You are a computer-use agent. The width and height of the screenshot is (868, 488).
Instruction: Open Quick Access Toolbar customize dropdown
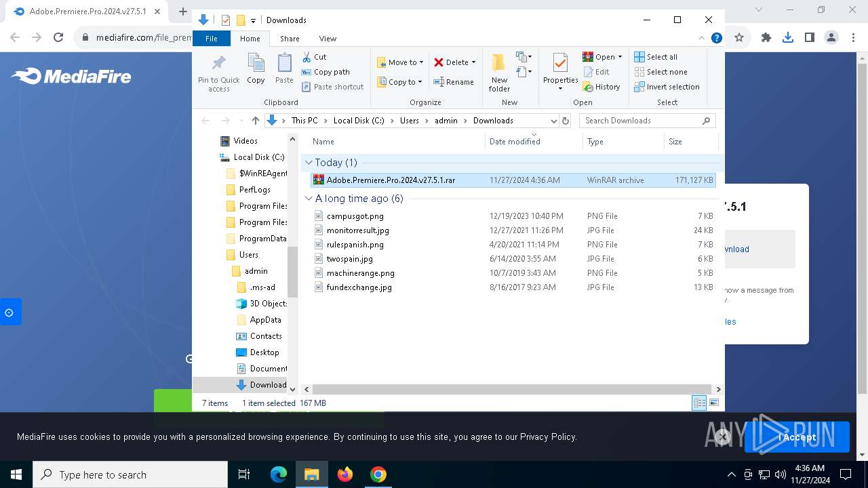pyautogui.click(x=253, y=20)
